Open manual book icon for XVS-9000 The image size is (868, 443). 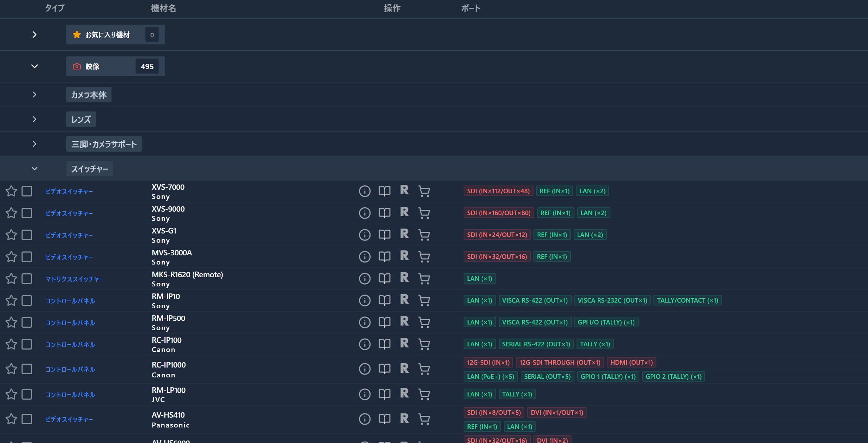pos(384,213)
